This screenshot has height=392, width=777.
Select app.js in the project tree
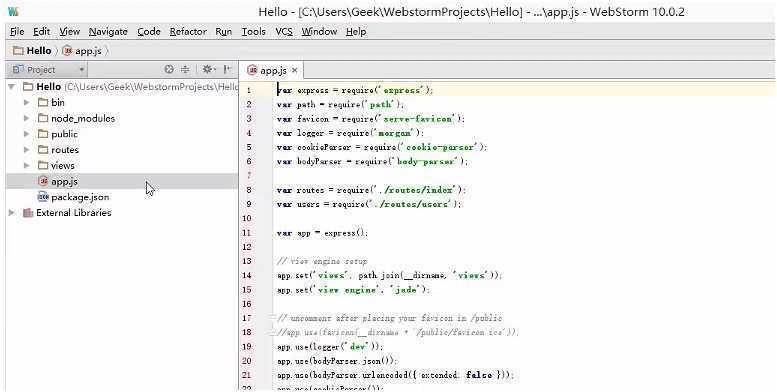tap(64, 181)
